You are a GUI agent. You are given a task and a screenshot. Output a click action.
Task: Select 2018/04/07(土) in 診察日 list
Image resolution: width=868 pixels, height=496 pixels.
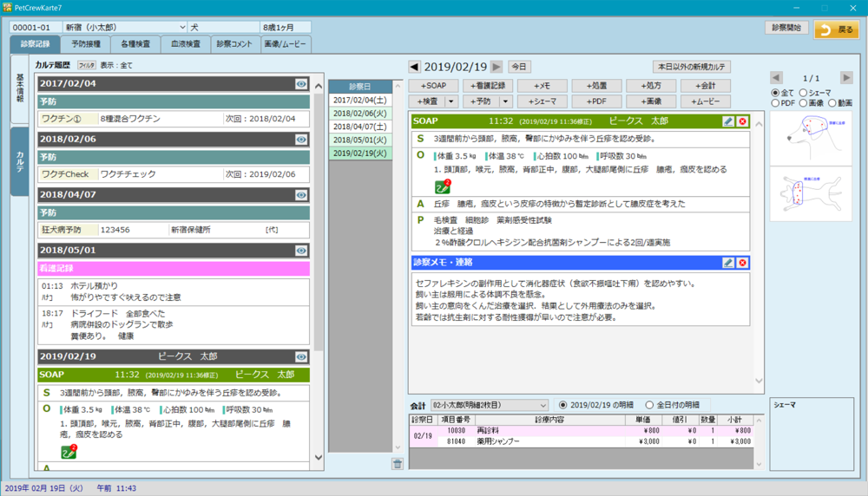pyautogui.click(x=360, y=127)
